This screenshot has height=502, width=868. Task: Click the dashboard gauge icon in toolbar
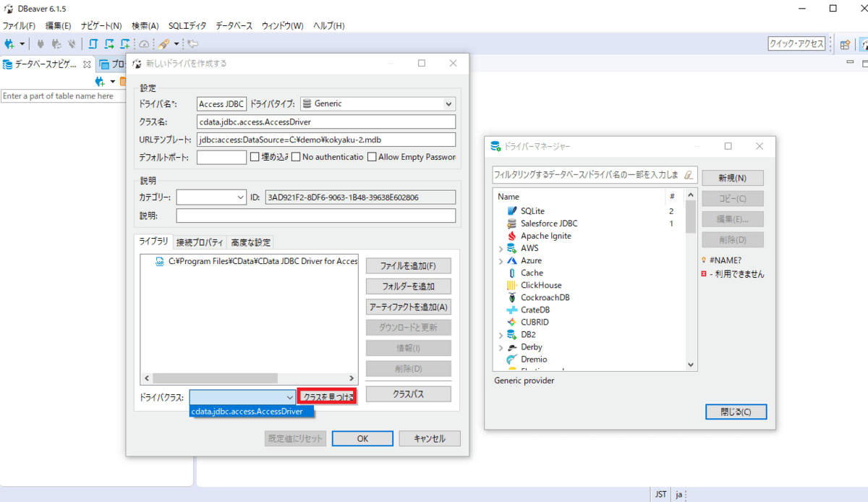(144, 43)
